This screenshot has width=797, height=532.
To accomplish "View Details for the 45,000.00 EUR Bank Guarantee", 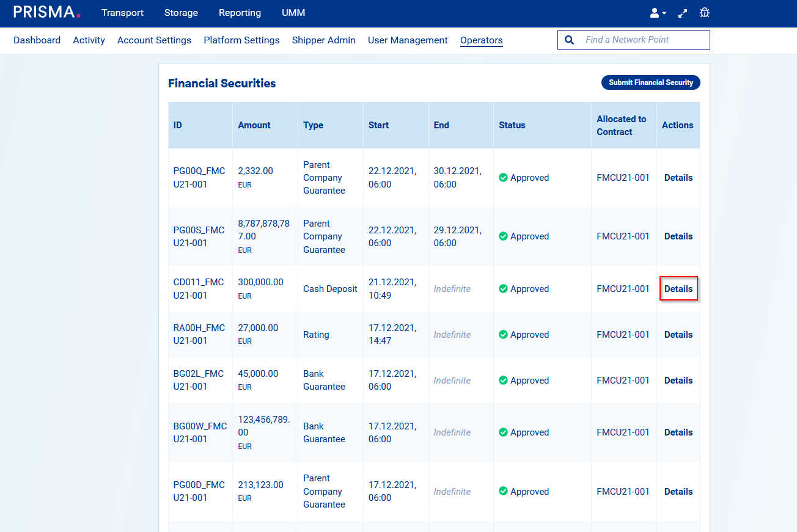I will pos(678,381).
